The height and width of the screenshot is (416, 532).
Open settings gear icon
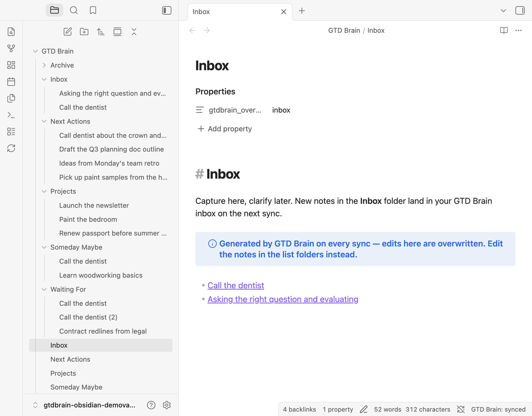click(167, 405)
